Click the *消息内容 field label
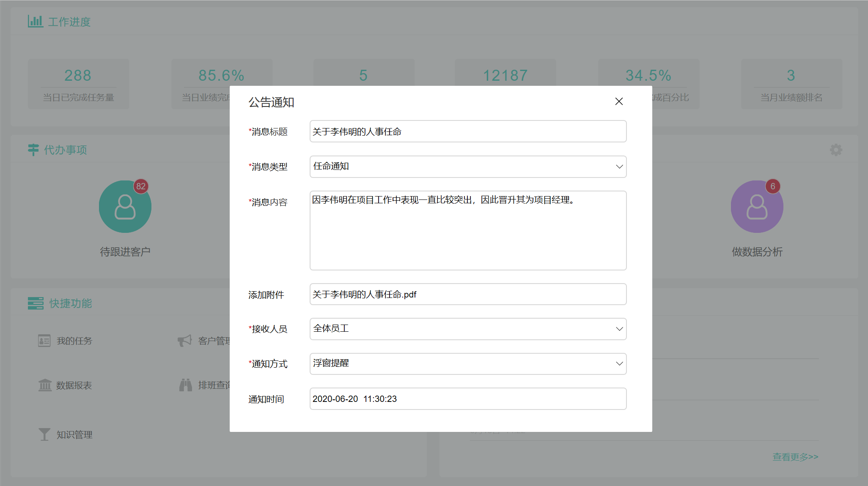The width and height of the screenshot is (868, 486). click(268, 202)
